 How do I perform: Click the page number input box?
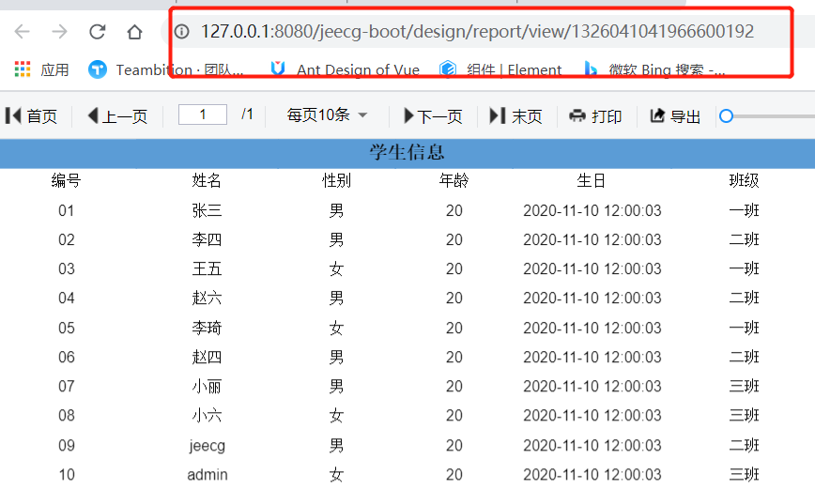point(203,115)
